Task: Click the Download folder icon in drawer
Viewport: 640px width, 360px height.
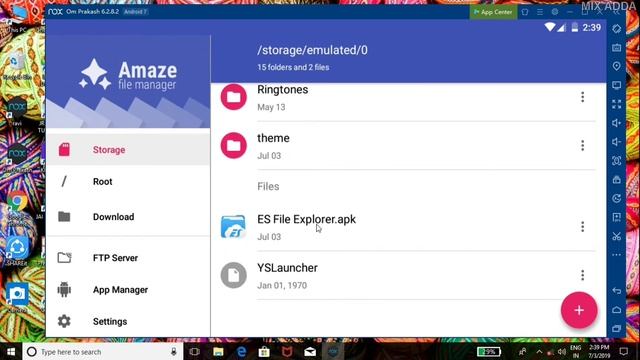Action: tap(64, 217)
